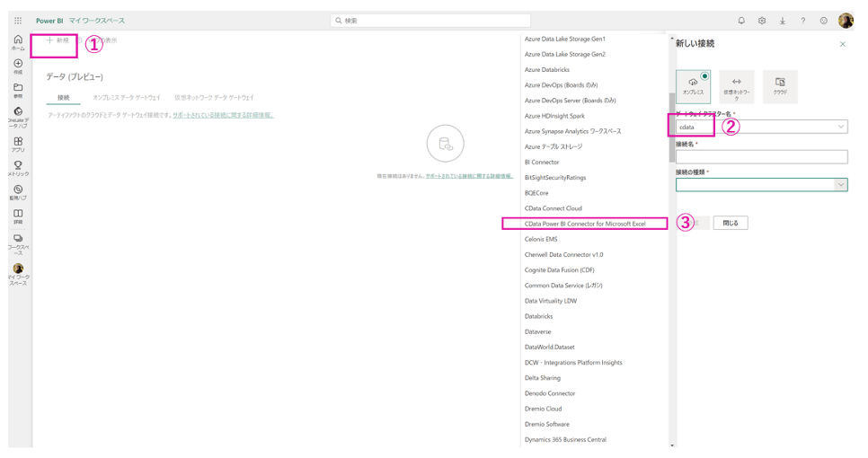Open details link under empty connections icon
This screenshot has width=868, height=458.
[x=469, y=176]
